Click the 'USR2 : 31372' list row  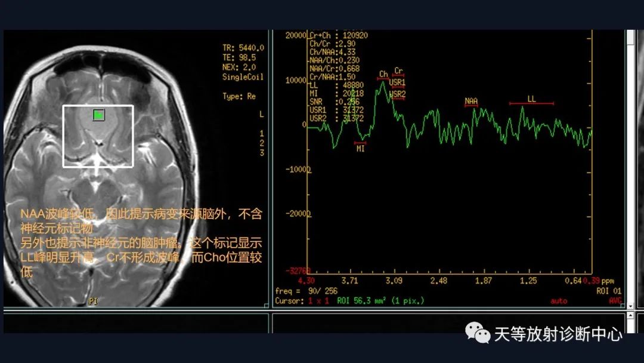click(337, 118)
